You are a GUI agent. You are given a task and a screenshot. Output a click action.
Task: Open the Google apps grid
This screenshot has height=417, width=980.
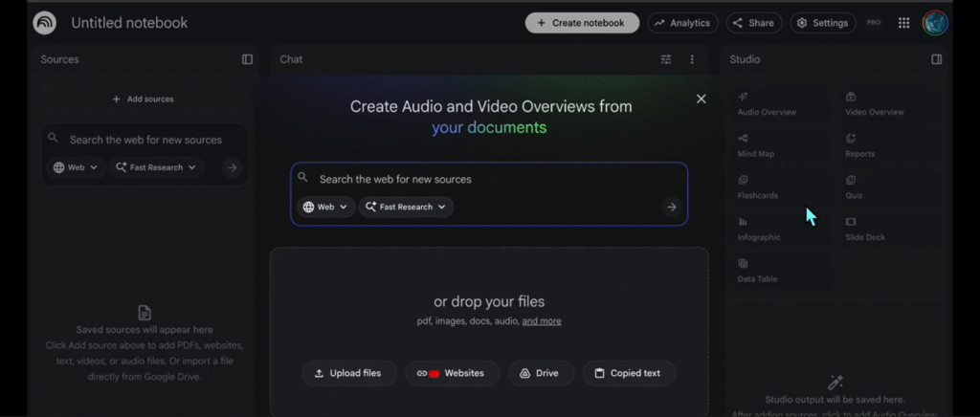point(903,23)
